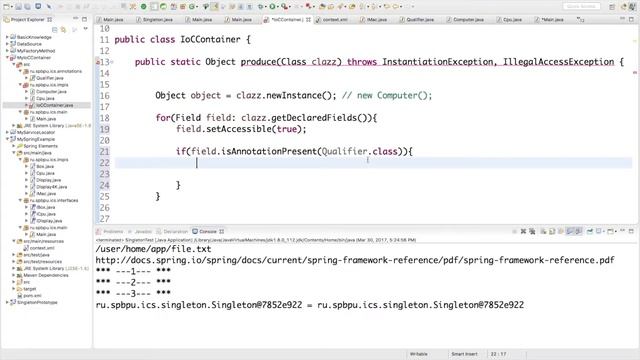Show the hidden editor tabs overflow list
The height and width of the screenshot is (360, 640).
tap(580, 19)
